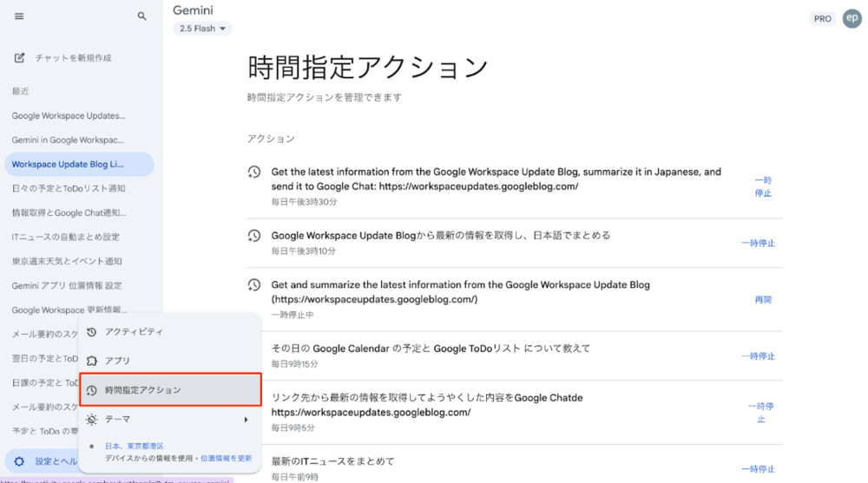Screen dimensions: 868x483
Task: Click 日本、東京都港区 location link
Action: 135,446
